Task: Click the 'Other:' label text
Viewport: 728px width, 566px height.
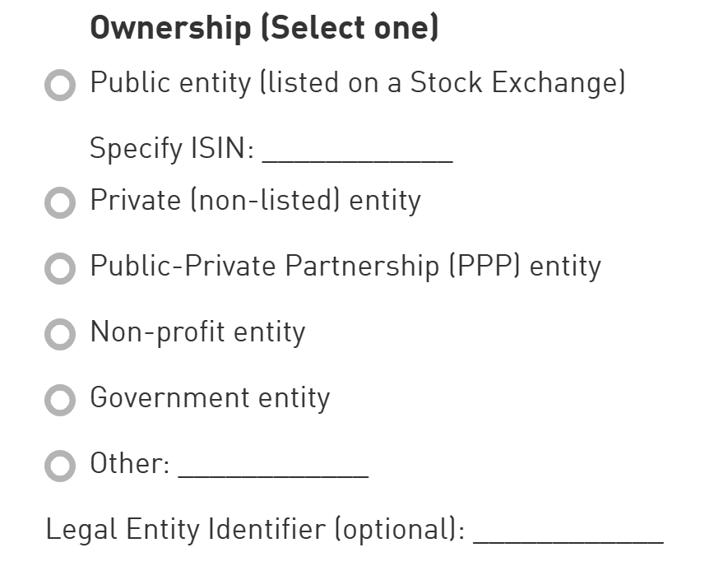Action: click(130, 464)
